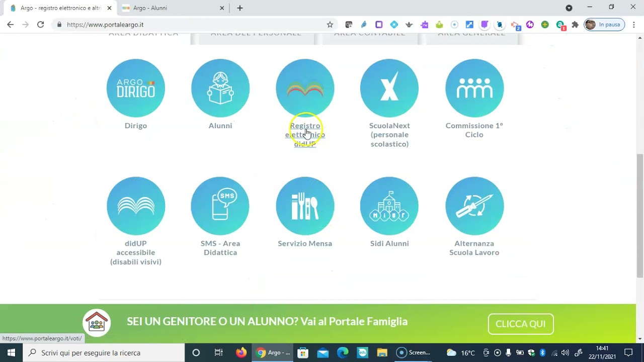Viewport: 644px width, 362px height.
Task: Open the Screen recorder taskbar item
Action: [414, 352]
